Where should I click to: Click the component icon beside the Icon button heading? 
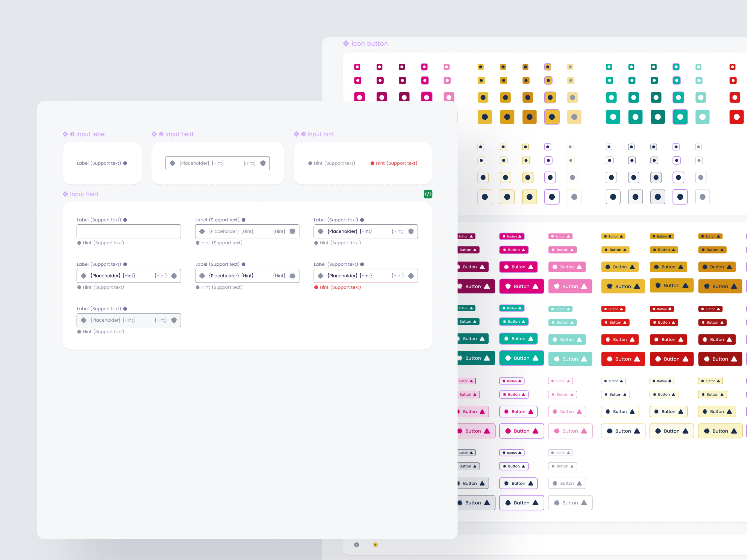tap(346, 44)
